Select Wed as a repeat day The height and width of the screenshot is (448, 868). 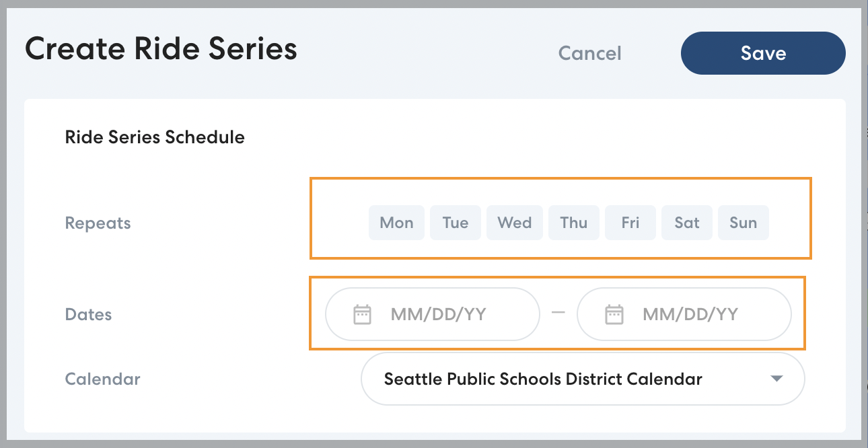[515, 223]
